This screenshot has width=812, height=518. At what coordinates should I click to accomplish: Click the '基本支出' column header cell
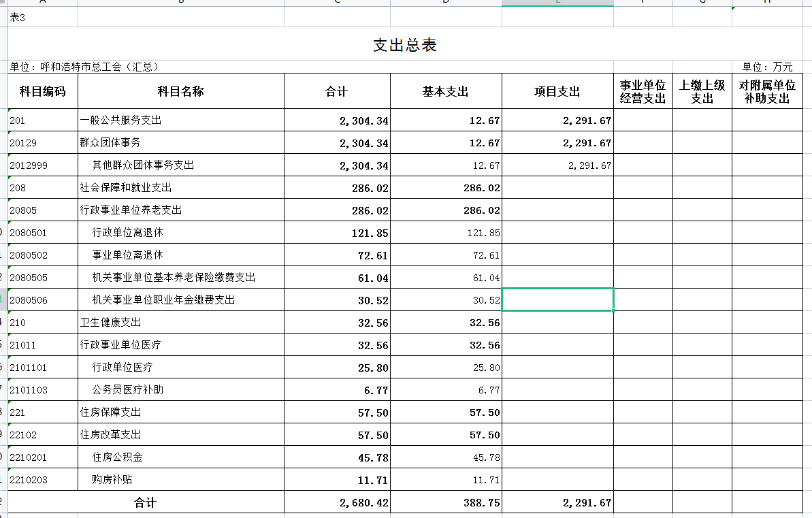click(446, 91)
